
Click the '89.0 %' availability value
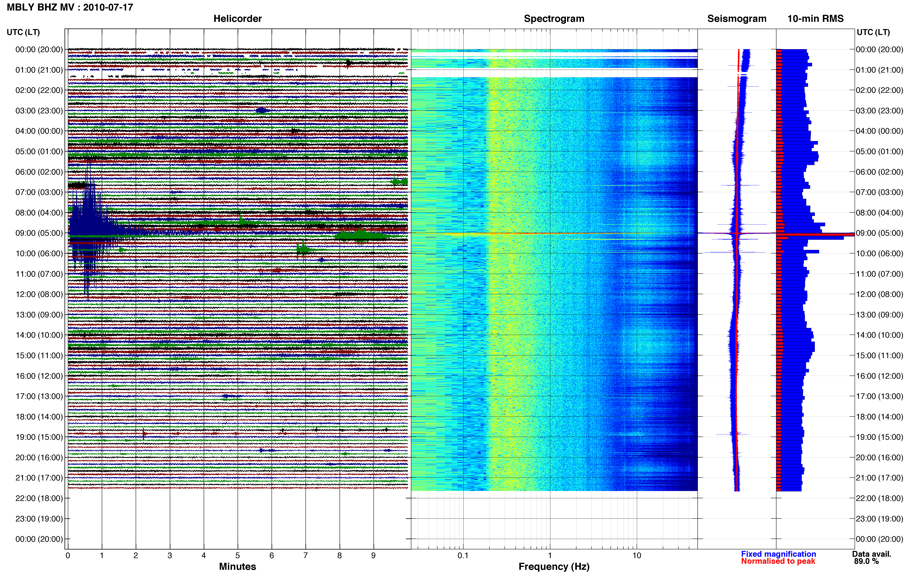coord(866,561)
